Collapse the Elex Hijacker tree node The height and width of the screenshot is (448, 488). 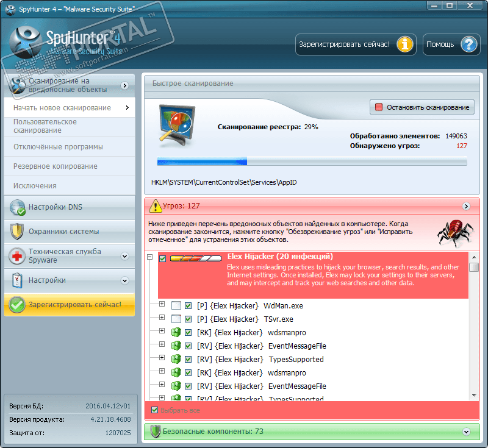(150, 257)
